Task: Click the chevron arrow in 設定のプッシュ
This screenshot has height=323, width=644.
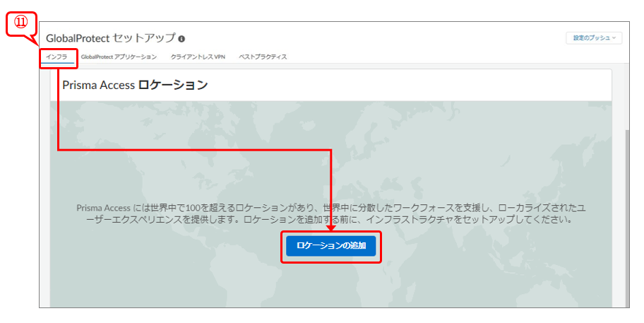Action: tap(614, 37)
